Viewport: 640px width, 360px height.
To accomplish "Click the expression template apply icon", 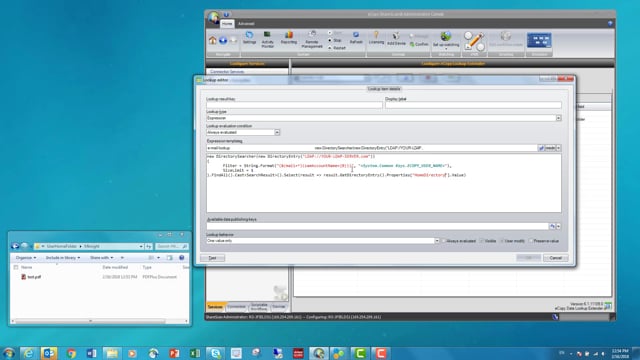I will (541, 148).
